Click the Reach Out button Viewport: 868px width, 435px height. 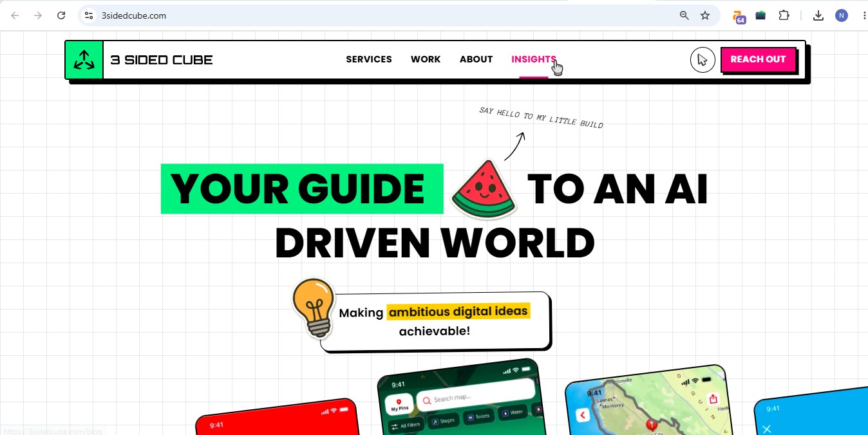pyautogui.click(x=758, y=59)
